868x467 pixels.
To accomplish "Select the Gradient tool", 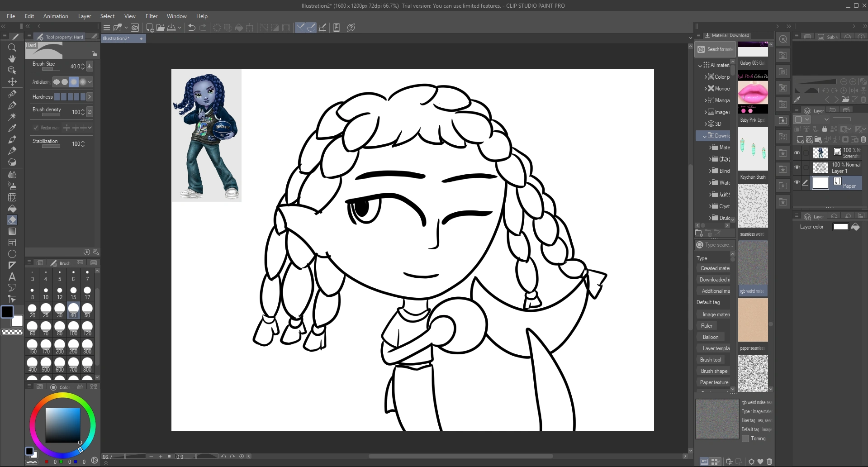I will click(x=12, y=231).
